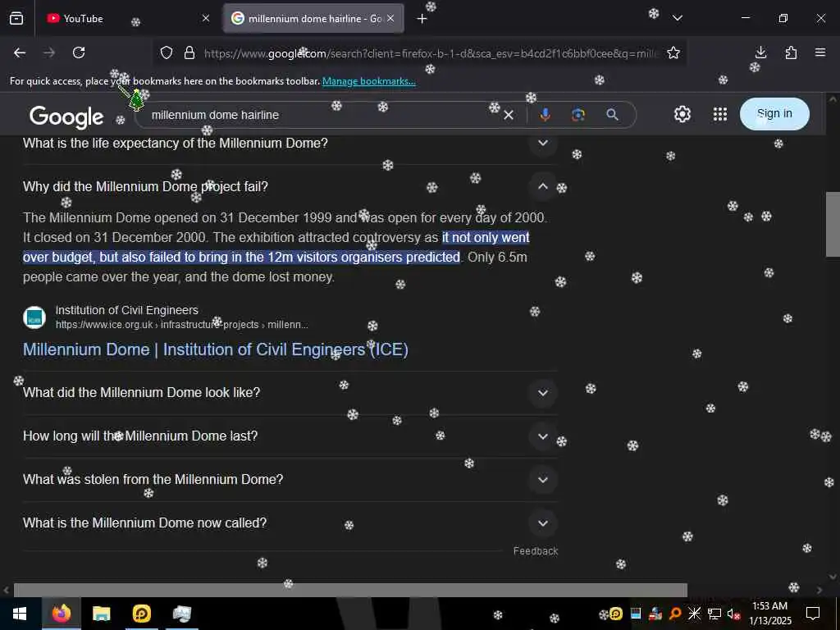Search by image with Google Lens

click(578, 115)
